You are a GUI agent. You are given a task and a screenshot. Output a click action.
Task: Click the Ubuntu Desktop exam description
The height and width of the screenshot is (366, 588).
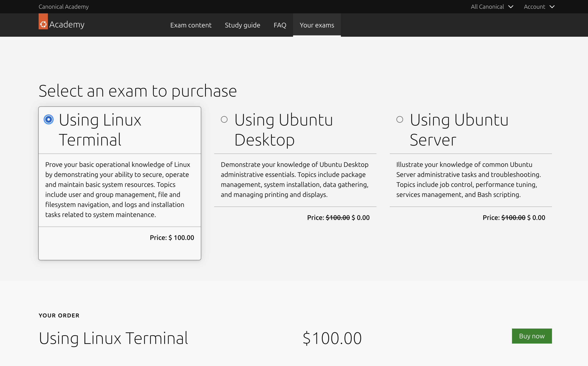(x=294, y=180)
